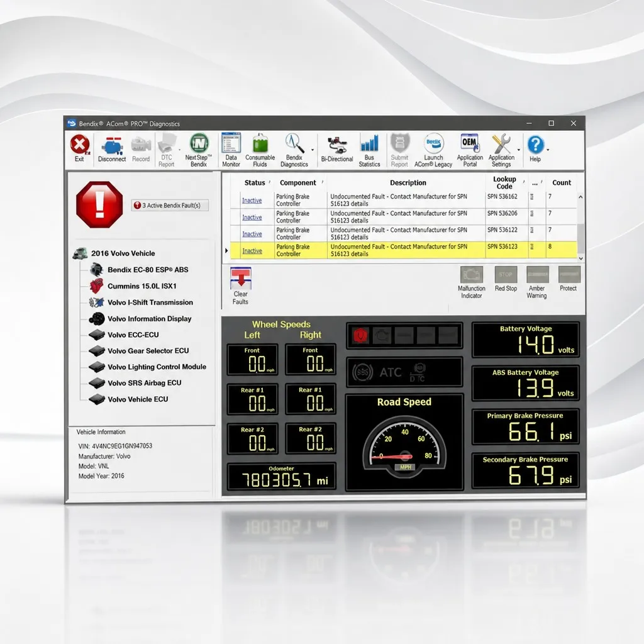644x644 pixels.
Task: Click the ATC indicator in the dashboard
Action: 390,372
